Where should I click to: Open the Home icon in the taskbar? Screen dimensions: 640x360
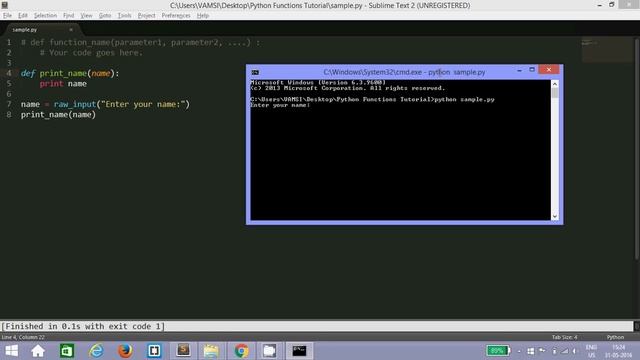(38, 351)
